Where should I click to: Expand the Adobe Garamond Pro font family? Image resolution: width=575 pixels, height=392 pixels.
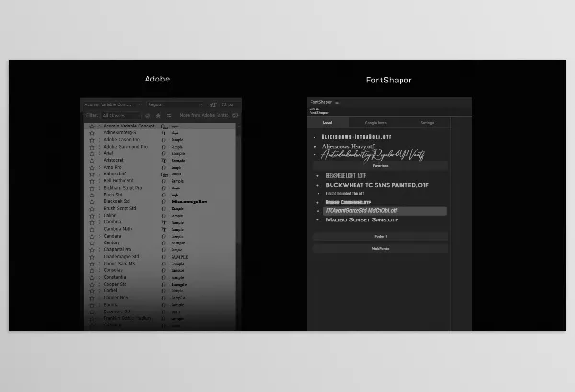tap(99, 147)
